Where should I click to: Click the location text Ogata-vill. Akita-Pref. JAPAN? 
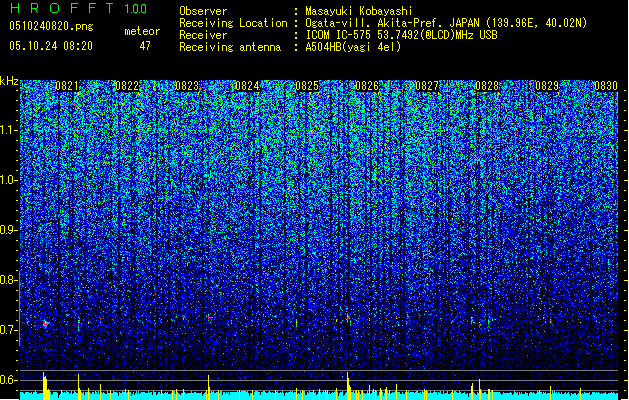(392, 23)
